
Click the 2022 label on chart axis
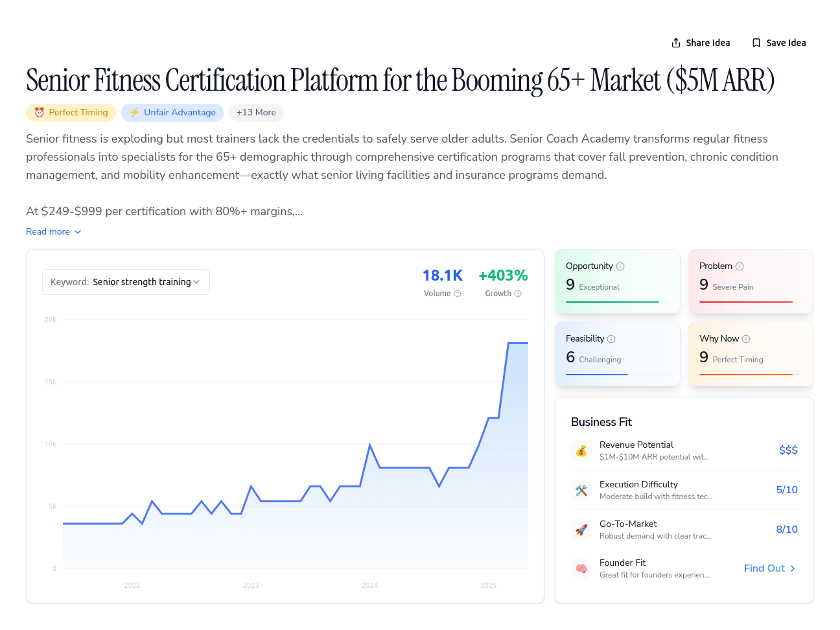tap(132, 585)
